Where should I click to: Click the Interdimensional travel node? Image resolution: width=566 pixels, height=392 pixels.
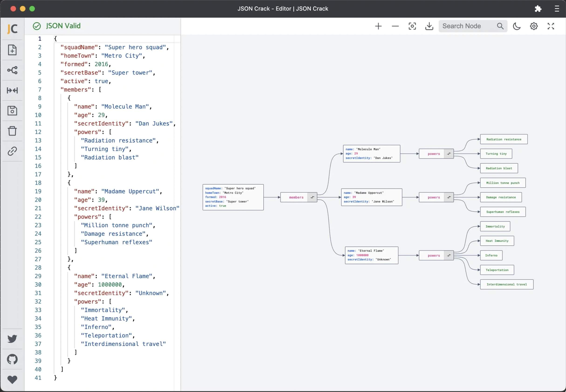click(507, 284)
